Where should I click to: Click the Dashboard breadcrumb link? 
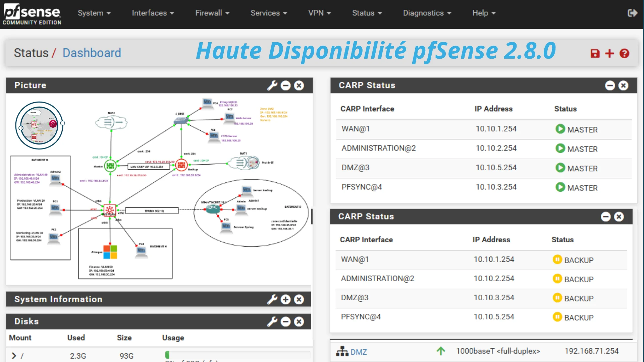pyautogui.click(x=92, y=53)
